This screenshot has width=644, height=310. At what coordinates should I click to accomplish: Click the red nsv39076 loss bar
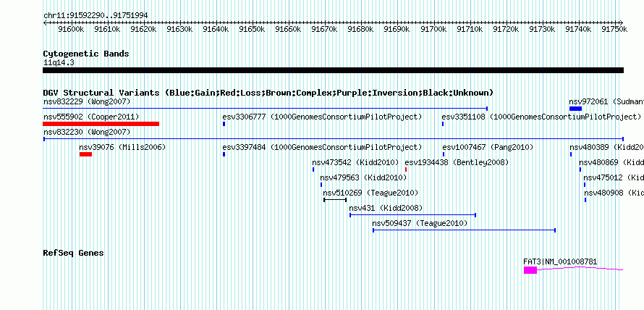click(x=85, y=154)
